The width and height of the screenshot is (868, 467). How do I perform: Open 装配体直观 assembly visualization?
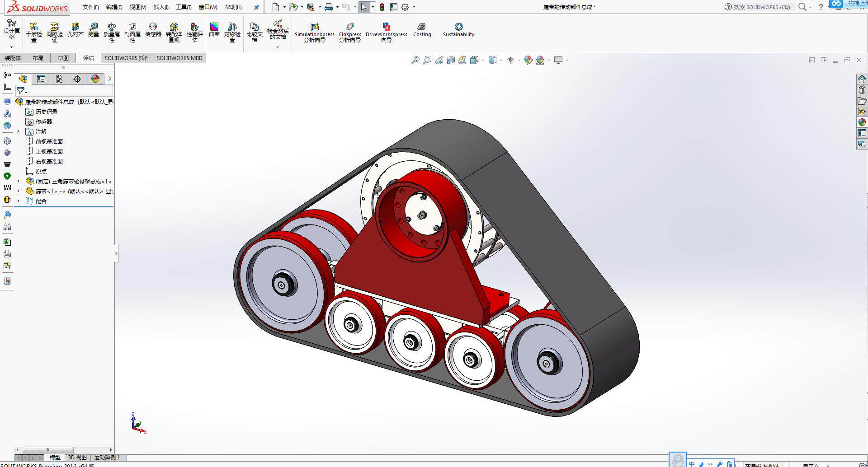[x=174, y=32]
